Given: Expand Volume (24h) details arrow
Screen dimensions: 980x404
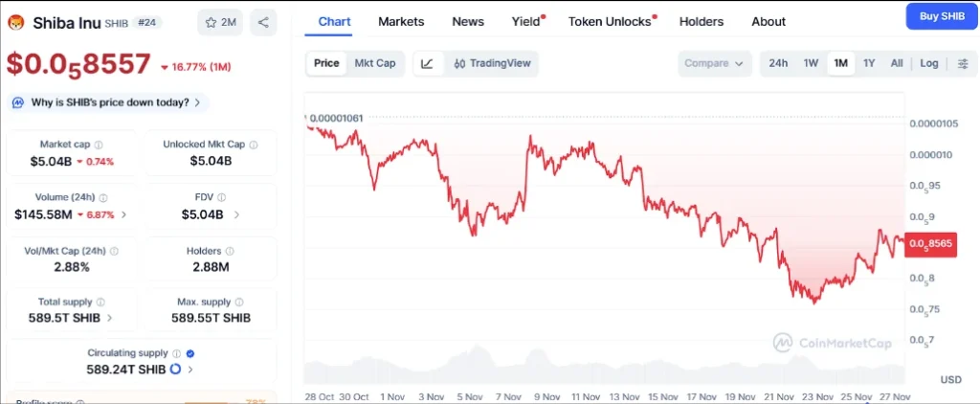Looking at the screenshot, I should coord(123,214).
